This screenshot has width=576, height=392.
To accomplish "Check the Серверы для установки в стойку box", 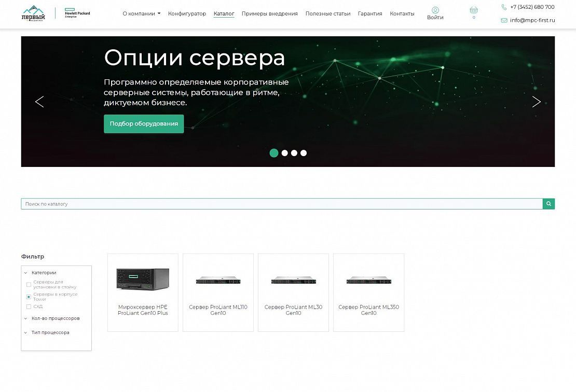I will 29,285.
